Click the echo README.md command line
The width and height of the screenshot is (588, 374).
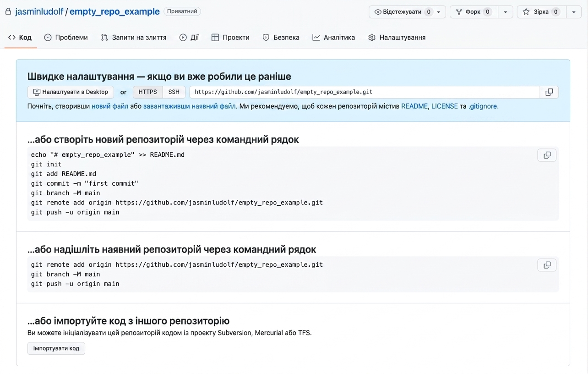pos(108,155)
